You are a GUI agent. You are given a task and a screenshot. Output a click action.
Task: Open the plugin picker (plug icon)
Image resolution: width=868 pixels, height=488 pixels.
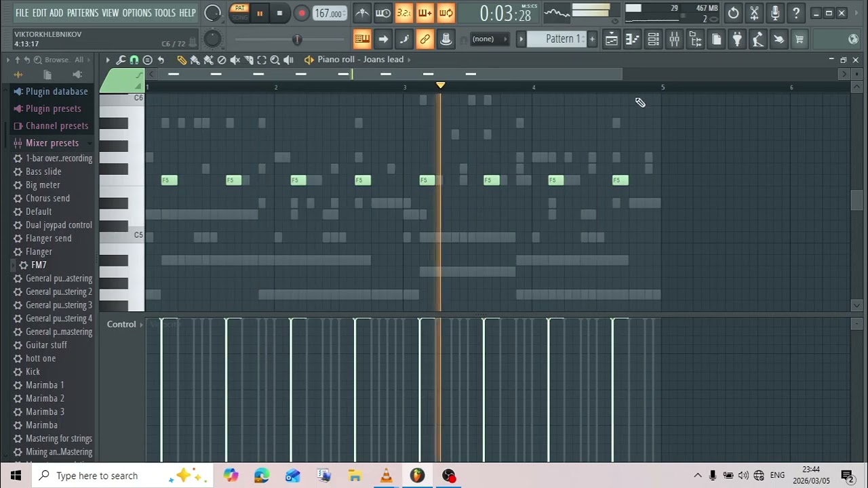click(737, 39)
